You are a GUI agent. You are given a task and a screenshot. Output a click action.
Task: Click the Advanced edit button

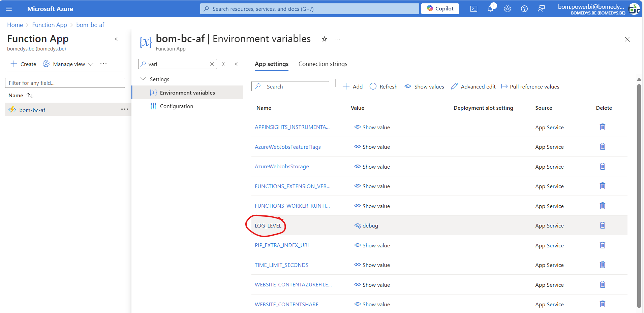click(x=473, y=86)
